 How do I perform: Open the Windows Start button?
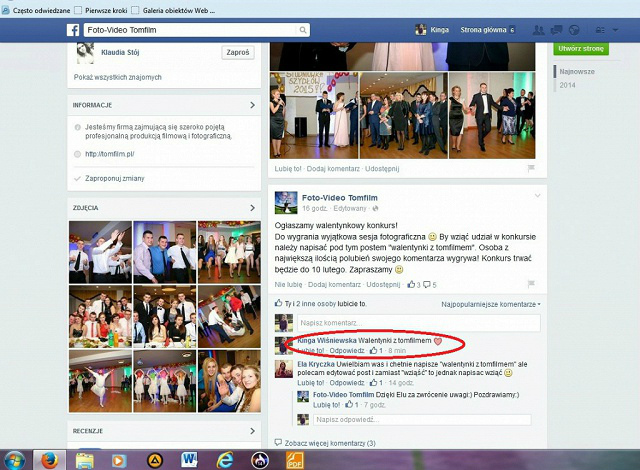point(15,460)
